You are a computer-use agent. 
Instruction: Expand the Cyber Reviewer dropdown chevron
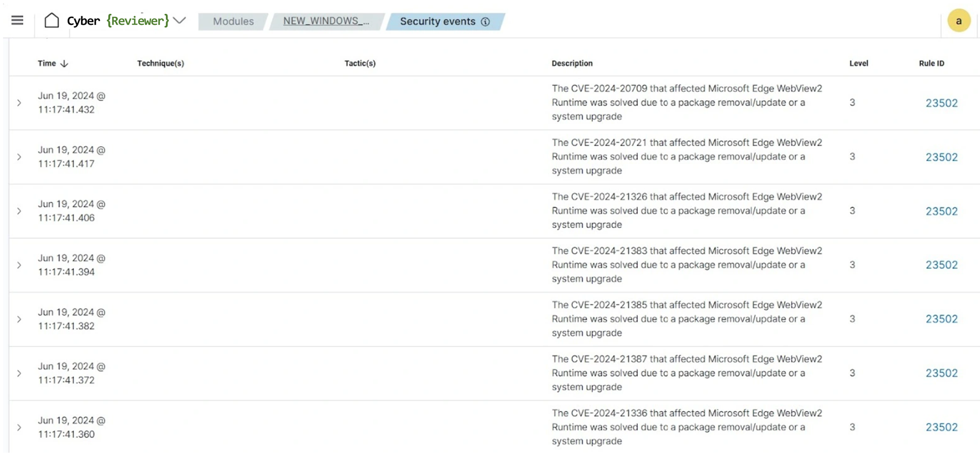180,21
